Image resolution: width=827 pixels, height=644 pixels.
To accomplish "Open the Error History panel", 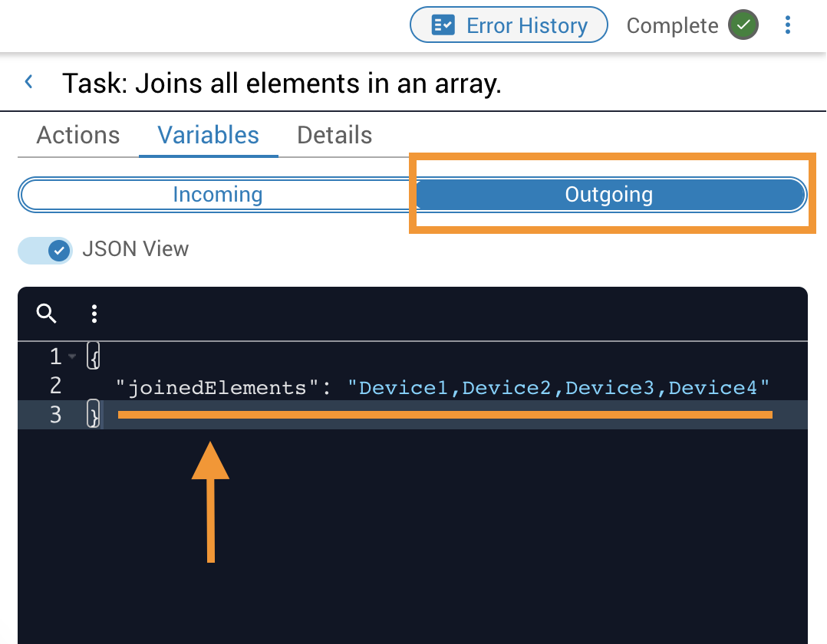I will click(x=509, y=25).
